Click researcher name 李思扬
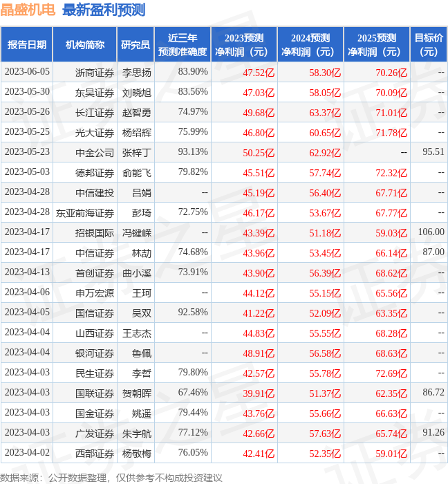 [x=137, y=73]
